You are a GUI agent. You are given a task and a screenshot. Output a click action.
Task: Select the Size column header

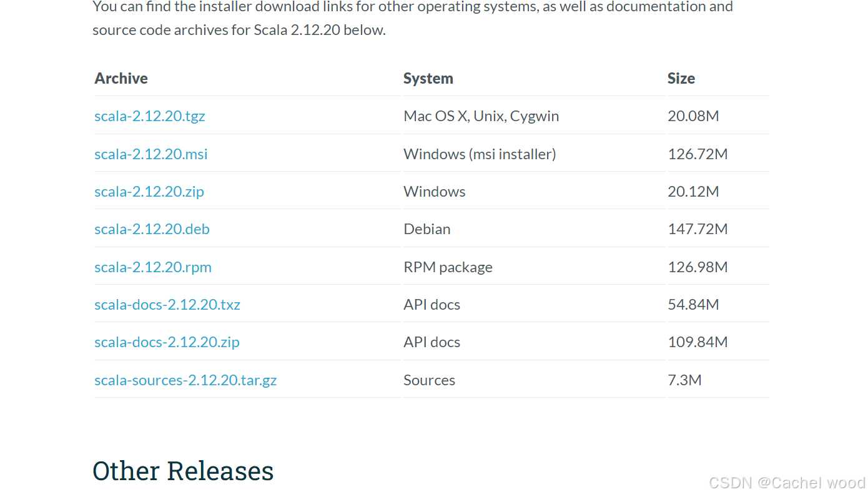[681, 79]
